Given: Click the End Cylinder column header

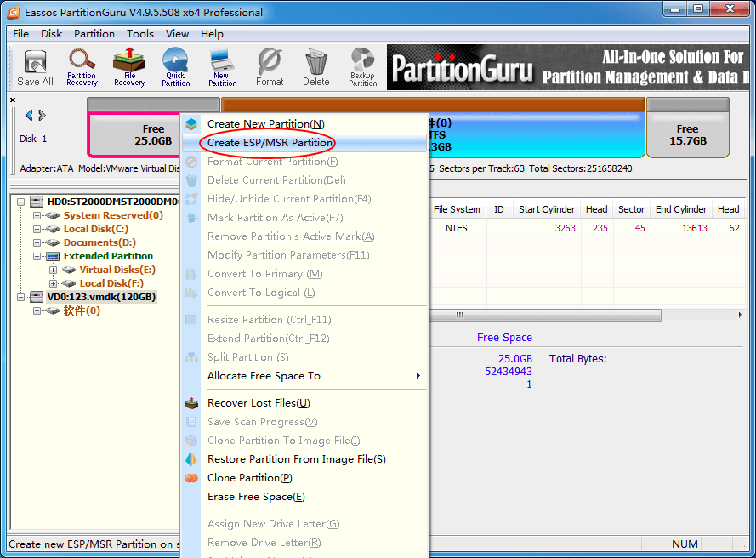Looking at the screenshot, I should (x=681, y=209).
